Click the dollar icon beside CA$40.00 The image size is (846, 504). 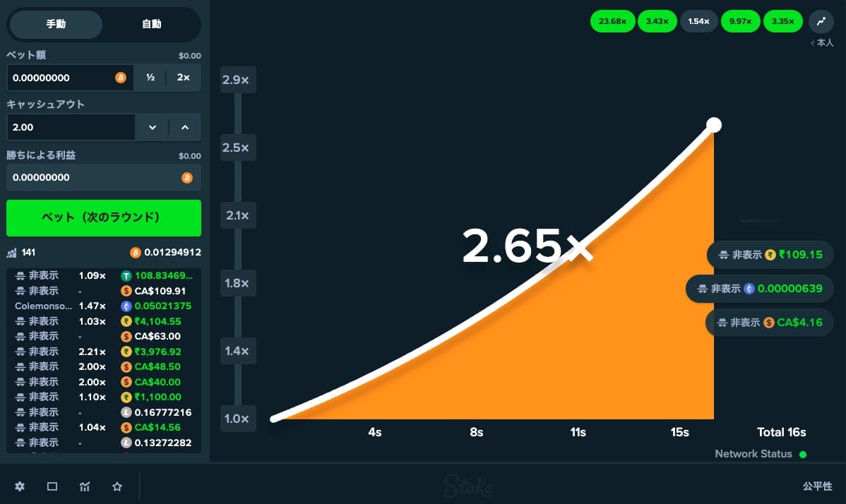126,382
